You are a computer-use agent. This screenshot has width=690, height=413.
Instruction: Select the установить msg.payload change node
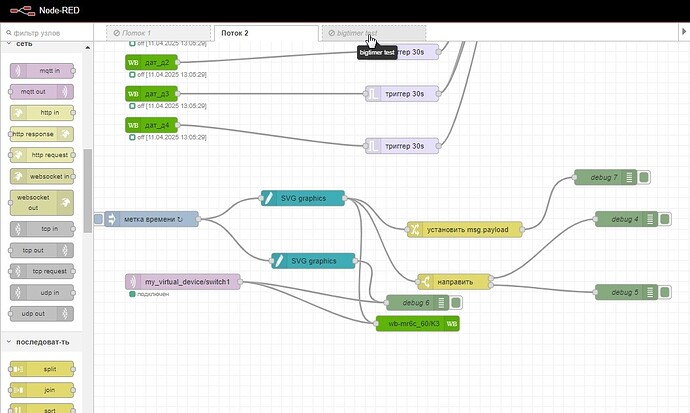click(465, 229)
